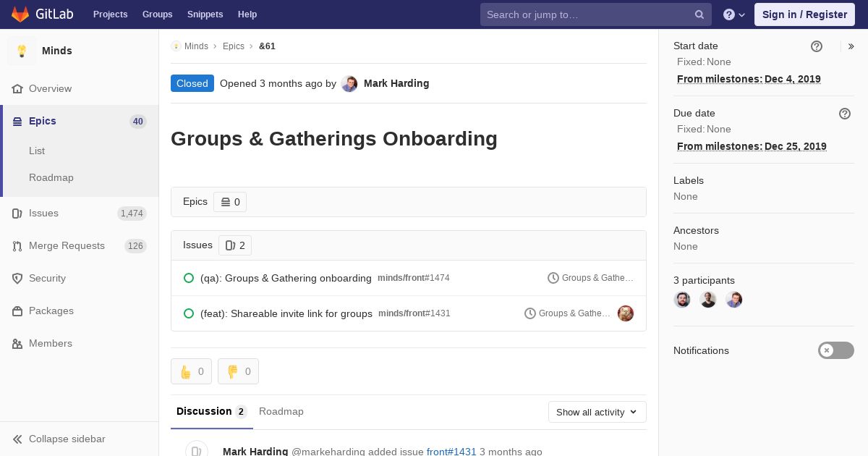Click the Packages bag icon

pyautogui.click(x=17, y=311)
